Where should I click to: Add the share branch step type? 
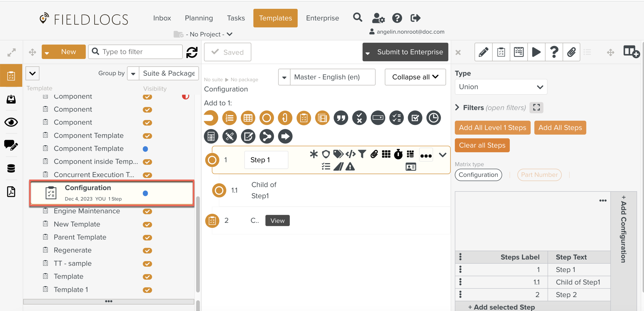coord(267,136)
